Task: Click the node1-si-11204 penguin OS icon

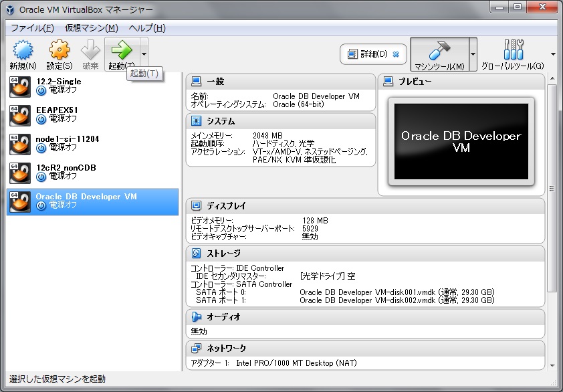Action: tap(20, 144)
